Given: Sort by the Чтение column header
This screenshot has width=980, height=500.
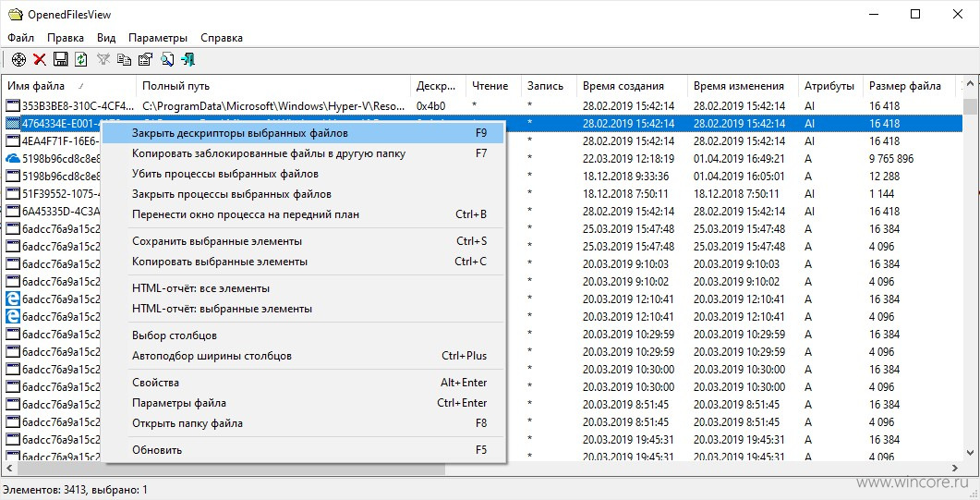Looking at the screenshot, I should click(494, 86).
